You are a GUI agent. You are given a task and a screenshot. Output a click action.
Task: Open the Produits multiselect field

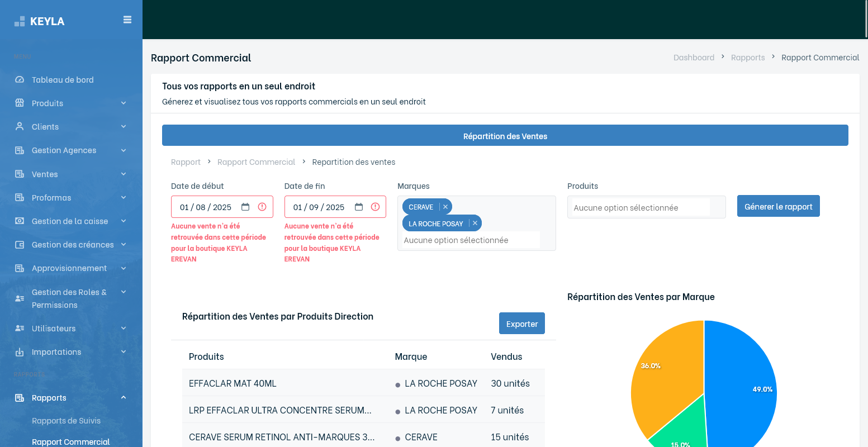646,207
